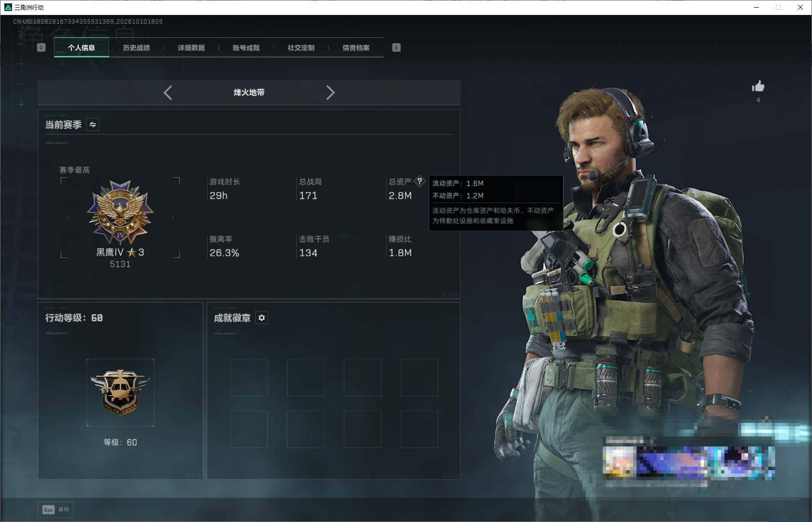Like the profile with thumbs-up icon
The height and width of the screenshot is (522, 812).
coord(758,86)
